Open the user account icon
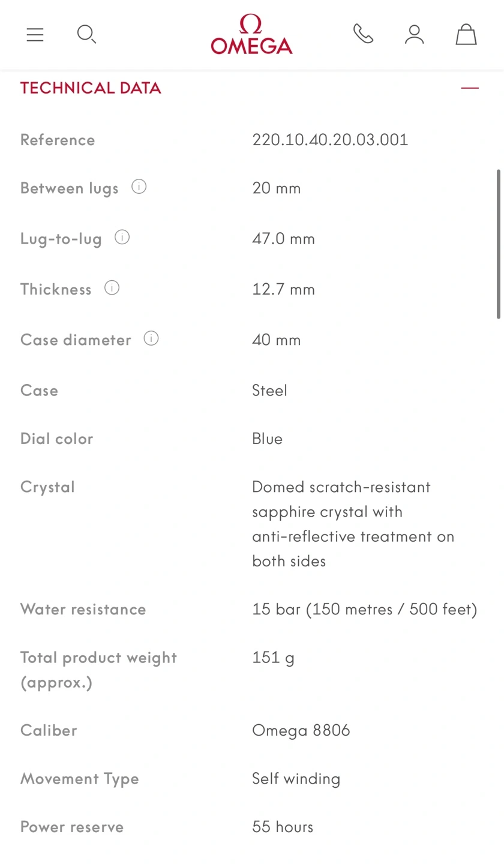This screenshot has width=504, height=864. (414, 34)
